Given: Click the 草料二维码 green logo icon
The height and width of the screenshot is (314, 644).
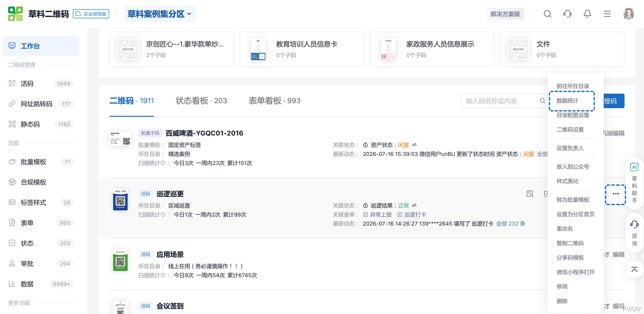Looking at the screenshot, I should pos(15,14).
